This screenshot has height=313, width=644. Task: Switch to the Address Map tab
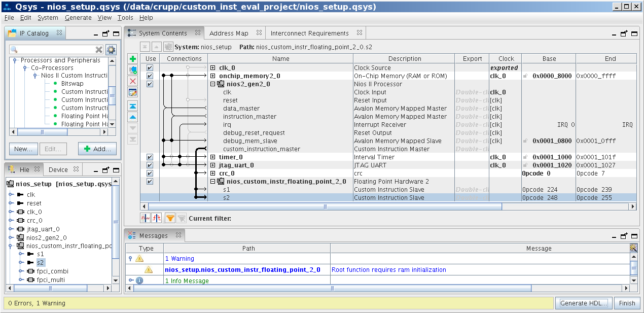(x=229, y=33)
